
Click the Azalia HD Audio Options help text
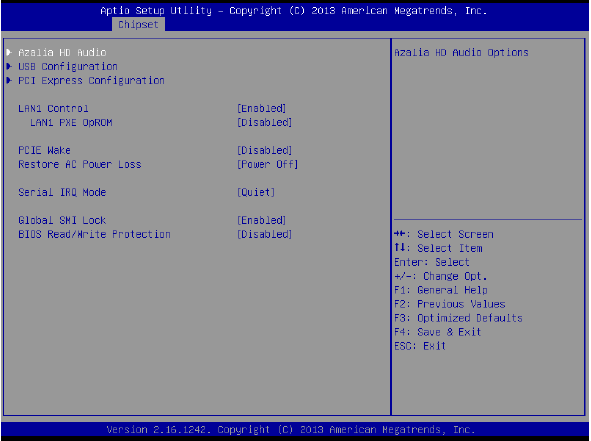(461, 53)
